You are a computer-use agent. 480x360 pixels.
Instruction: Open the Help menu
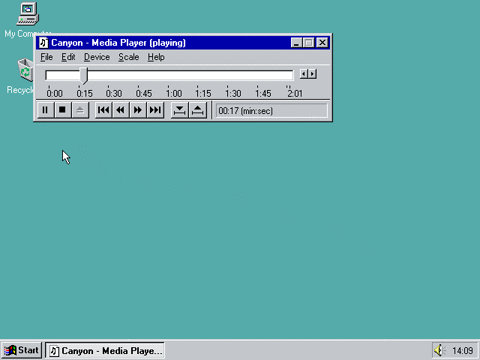point(156,57)
